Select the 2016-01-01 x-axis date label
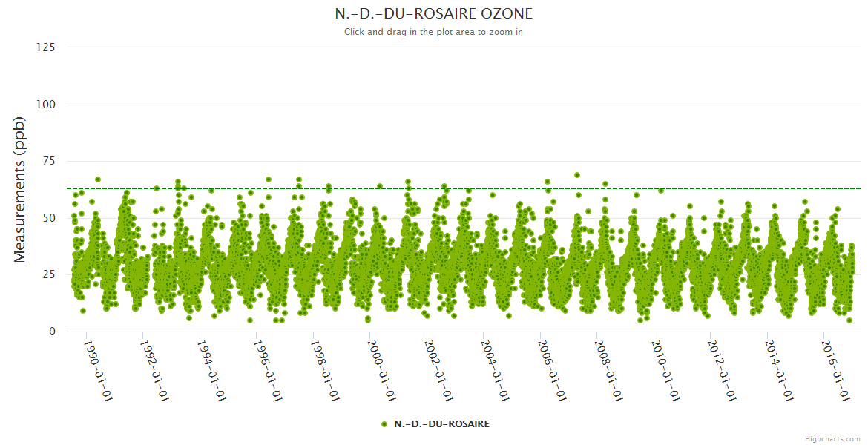 click(x=835, y=371)
